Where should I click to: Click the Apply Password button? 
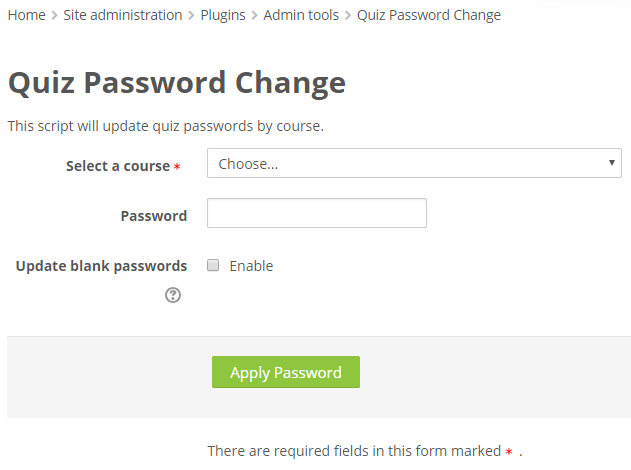[286, 372]
